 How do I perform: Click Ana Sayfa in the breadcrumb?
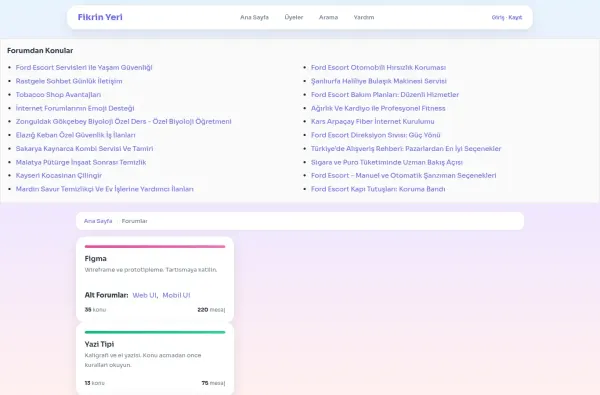coord(98,221)
